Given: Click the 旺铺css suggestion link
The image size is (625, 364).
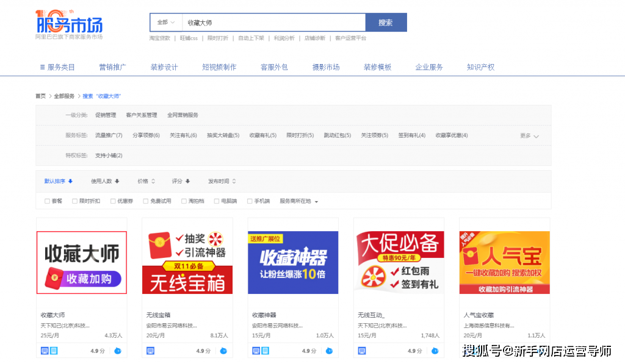Looking at the screenshot, I should (189, 38).
